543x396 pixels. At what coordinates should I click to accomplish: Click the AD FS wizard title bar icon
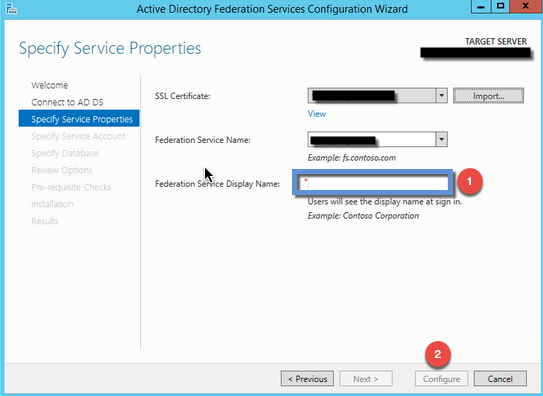click(x=11, y=9)
